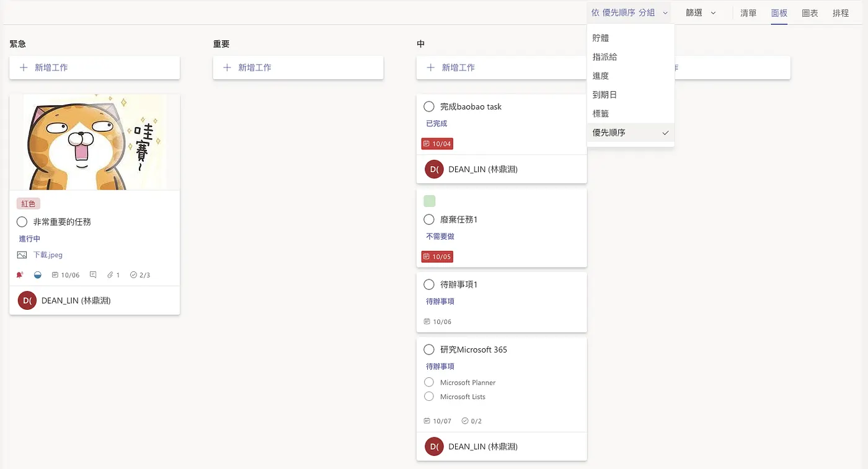Image resolution: width=868 pixels, height=469 pixels.
Task: Click 不需要做 bucket label on card
Action: (x=440, y=236)
